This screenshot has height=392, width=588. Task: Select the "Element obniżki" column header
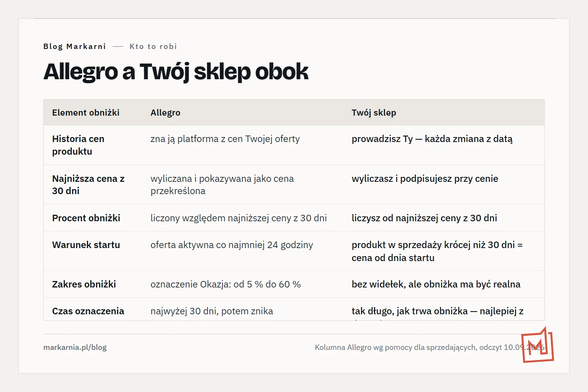click(86, 113)
